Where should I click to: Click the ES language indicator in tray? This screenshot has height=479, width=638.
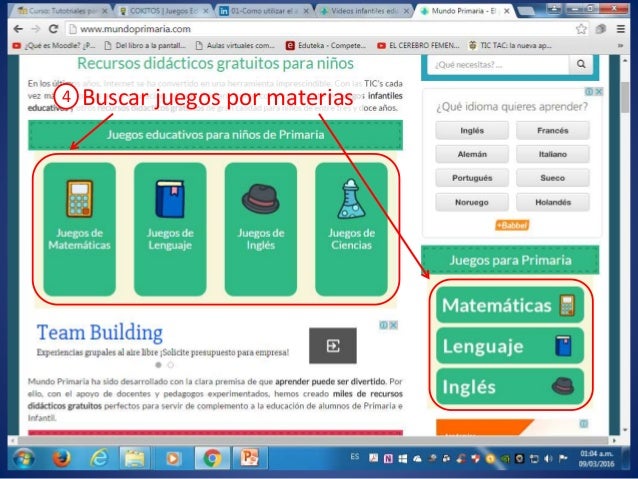pyautogui.click(x=355, y=457)
